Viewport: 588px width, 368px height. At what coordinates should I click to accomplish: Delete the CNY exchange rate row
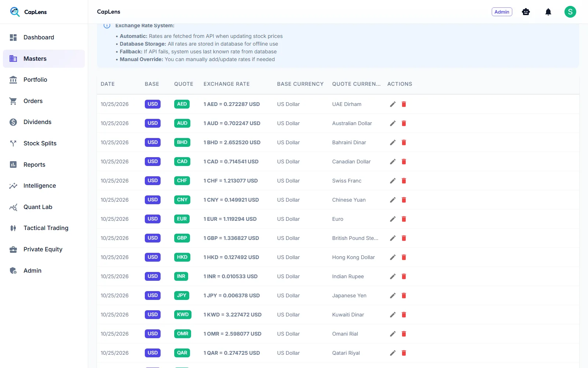(404, 200)
